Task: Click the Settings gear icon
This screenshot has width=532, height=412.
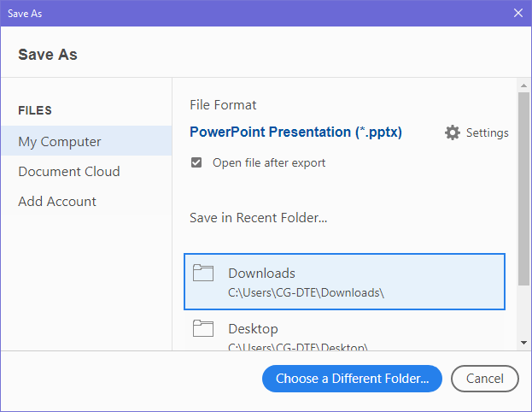Action: click(453, 132)
